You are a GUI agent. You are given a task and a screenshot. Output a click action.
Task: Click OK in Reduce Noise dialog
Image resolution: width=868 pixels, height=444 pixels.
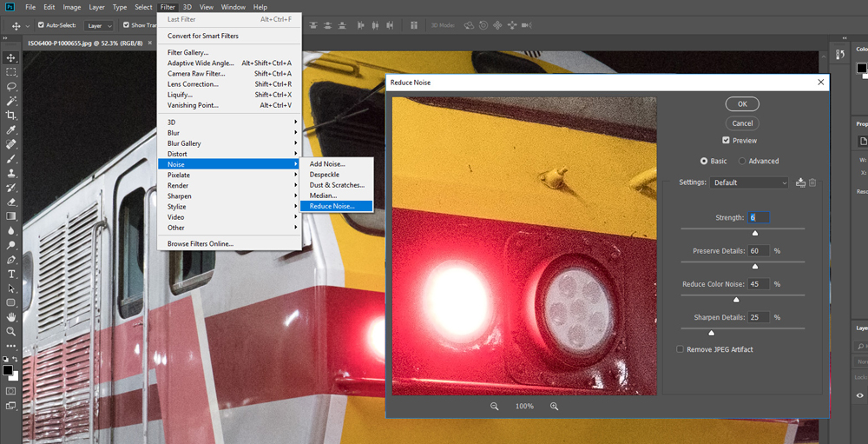(742, 103)
